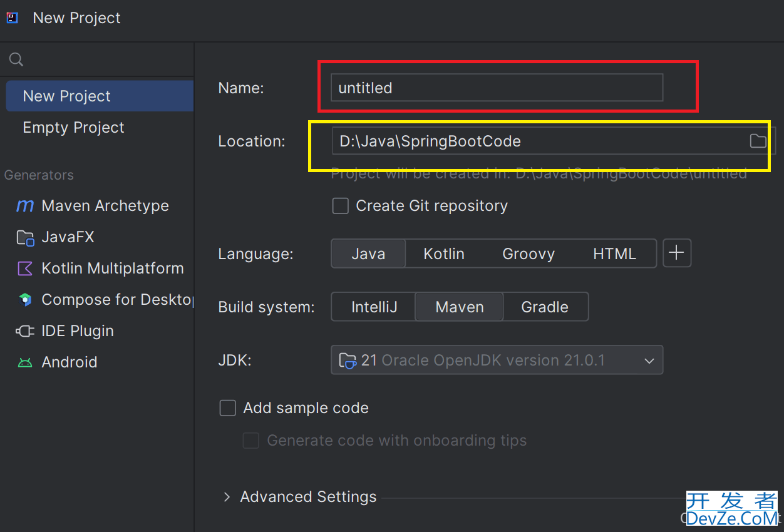Open the JDK version dropdown arrow
This screenshot has width=784, height=532.
tap(649, 361)
